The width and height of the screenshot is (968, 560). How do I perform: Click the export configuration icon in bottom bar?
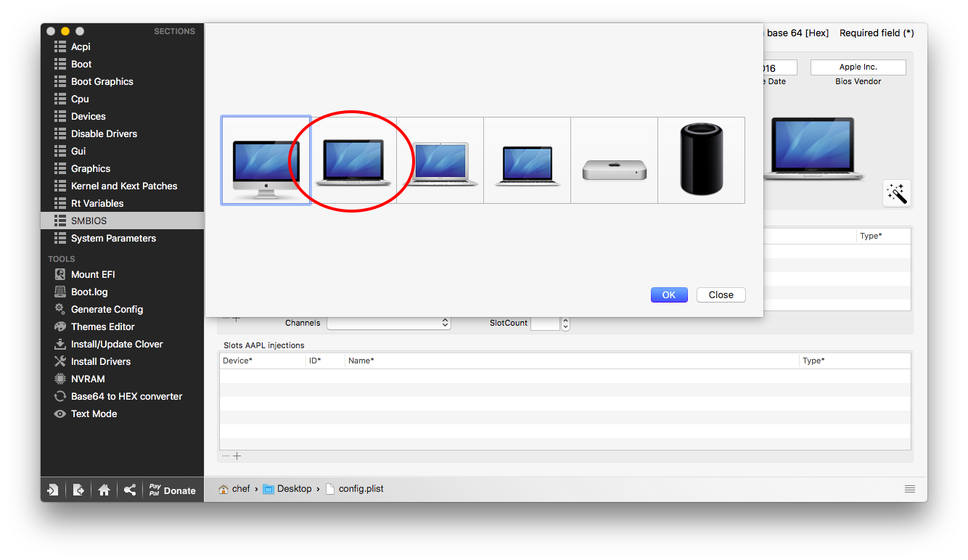78,490
